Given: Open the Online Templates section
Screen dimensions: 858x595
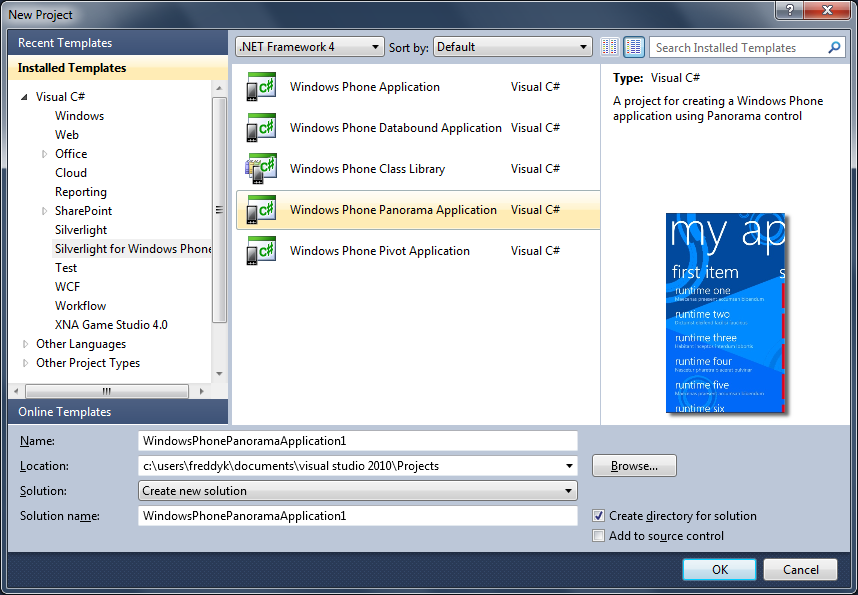Looking at the screenshot, I should pyautogui.click(x=65, y=412).
